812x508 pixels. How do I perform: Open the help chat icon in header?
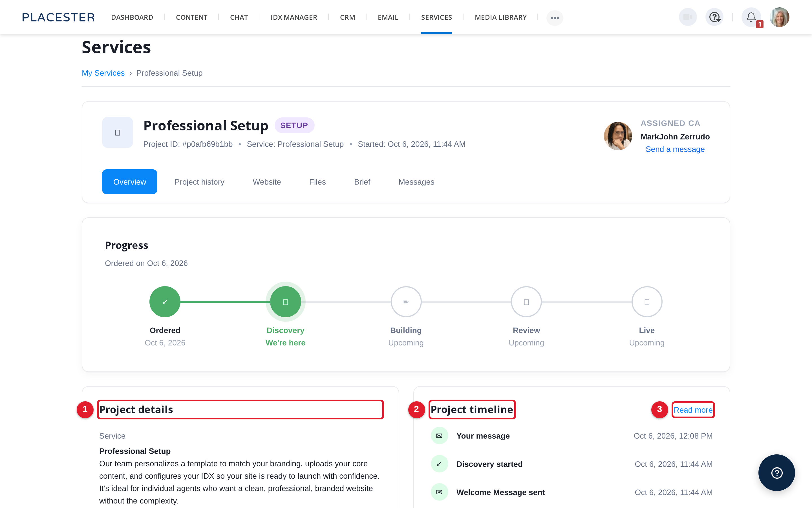pos(714,17)
